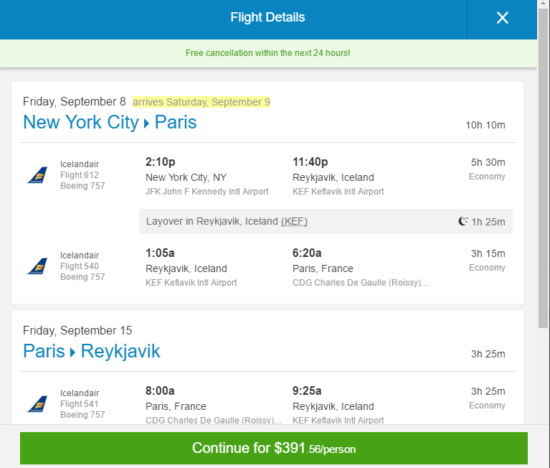The width and height of the screenshot is (550, 468).
Task: Click the free cancellation notice banner
Action: [268, 53]
